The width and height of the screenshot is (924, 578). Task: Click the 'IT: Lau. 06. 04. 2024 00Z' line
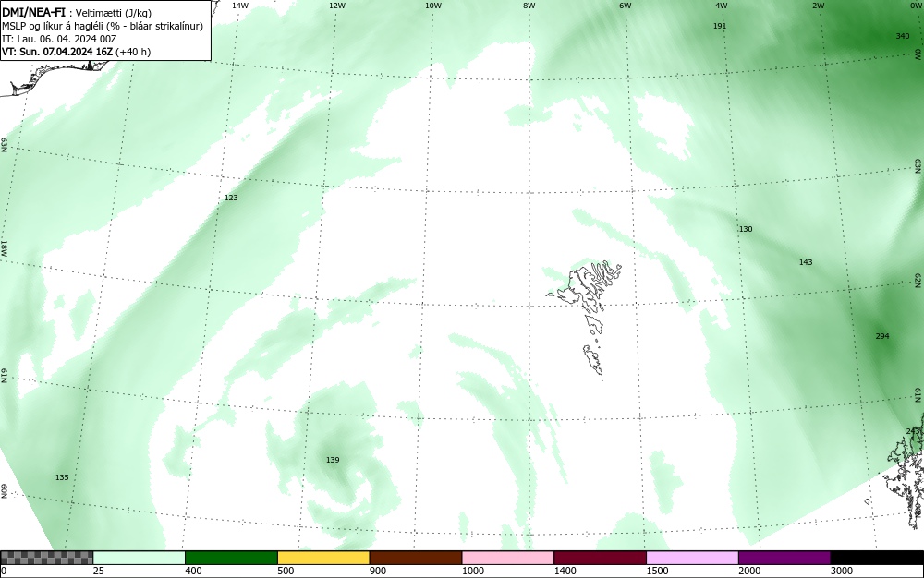(59, 39)
